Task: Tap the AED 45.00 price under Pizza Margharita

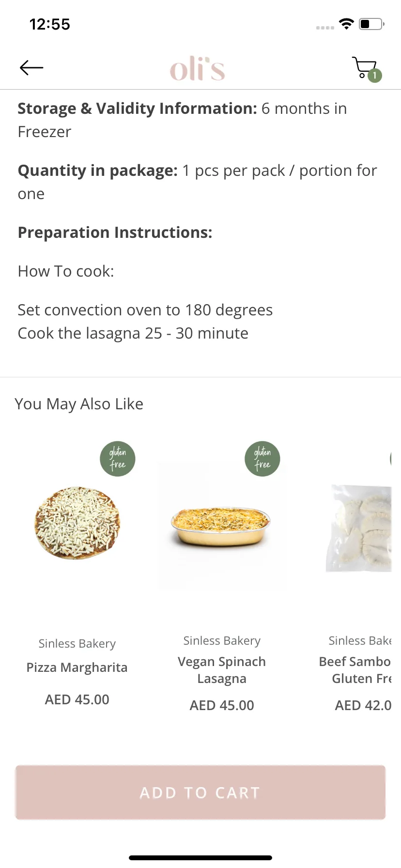Action: coord(77,699)
